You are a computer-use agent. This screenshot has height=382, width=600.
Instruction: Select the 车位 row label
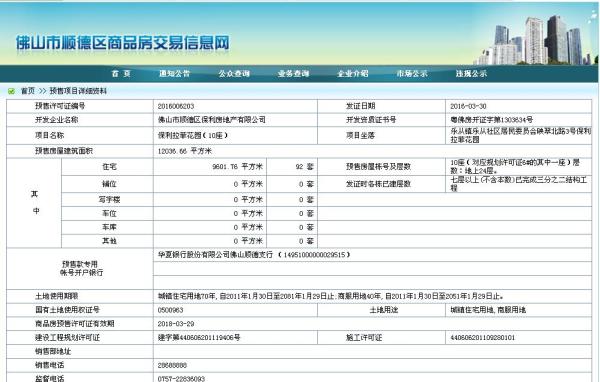tap(109, 214)
